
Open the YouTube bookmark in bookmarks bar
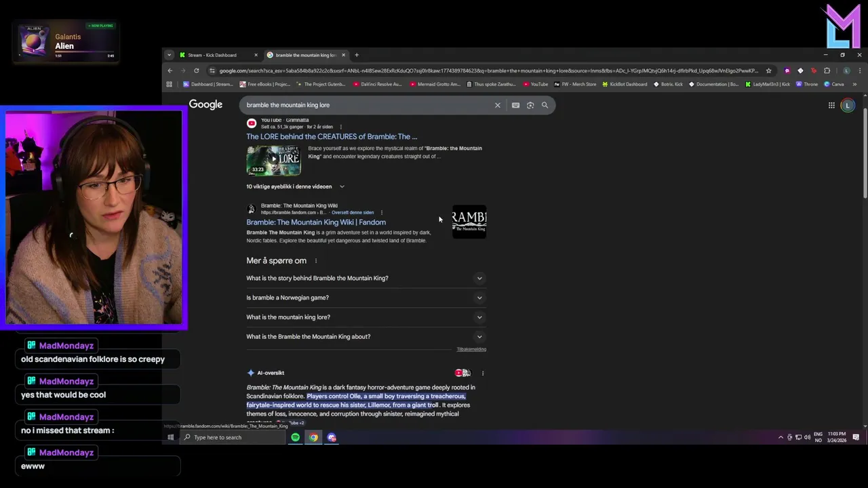(x=535, y=84)
